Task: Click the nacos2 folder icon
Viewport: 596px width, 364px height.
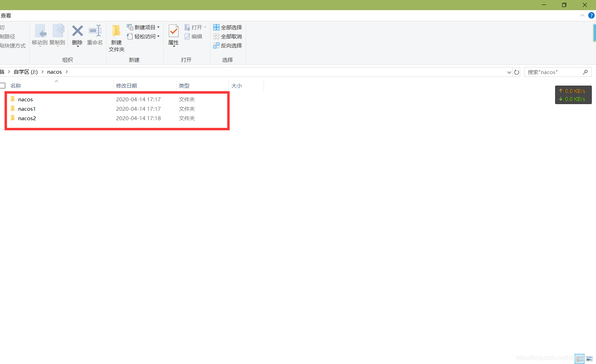Action: click(x=13, y=118)
